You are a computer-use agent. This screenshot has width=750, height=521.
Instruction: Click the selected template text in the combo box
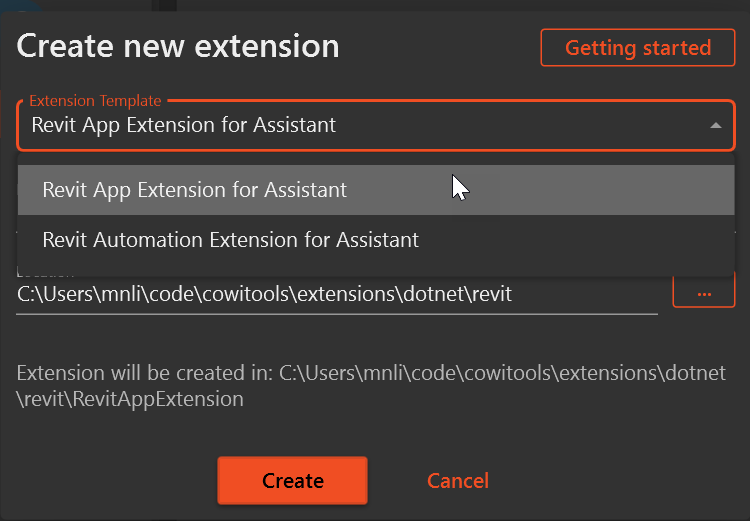click(184, 126)
